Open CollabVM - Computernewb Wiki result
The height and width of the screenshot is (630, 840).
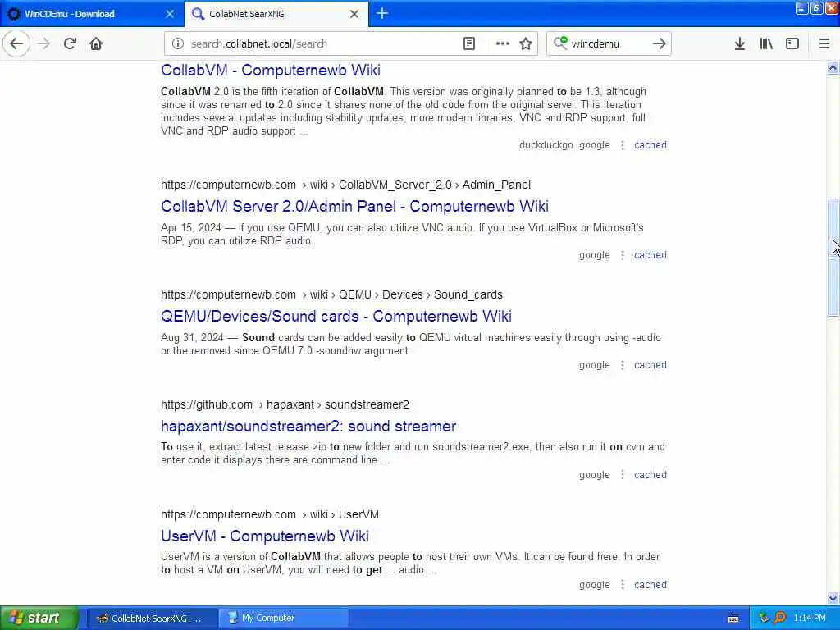pyautogui.click(x=271, y=71)
